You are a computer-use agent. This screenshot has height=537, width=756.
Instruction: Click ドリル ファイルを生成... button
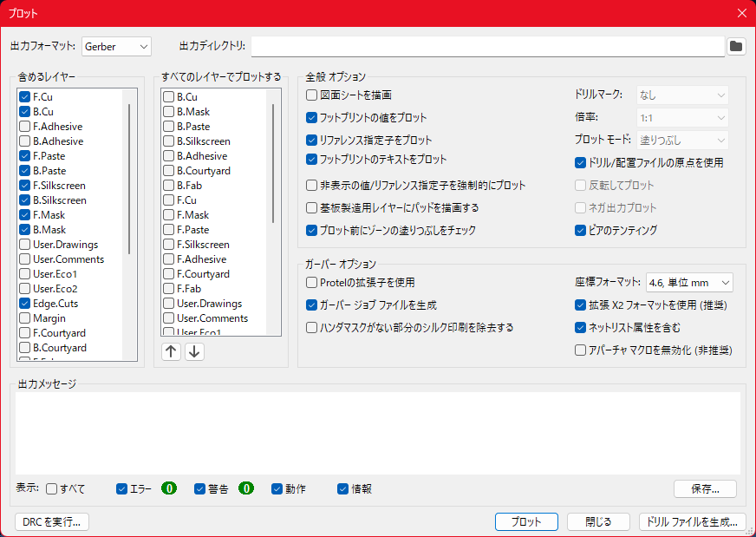pos(693,521)
